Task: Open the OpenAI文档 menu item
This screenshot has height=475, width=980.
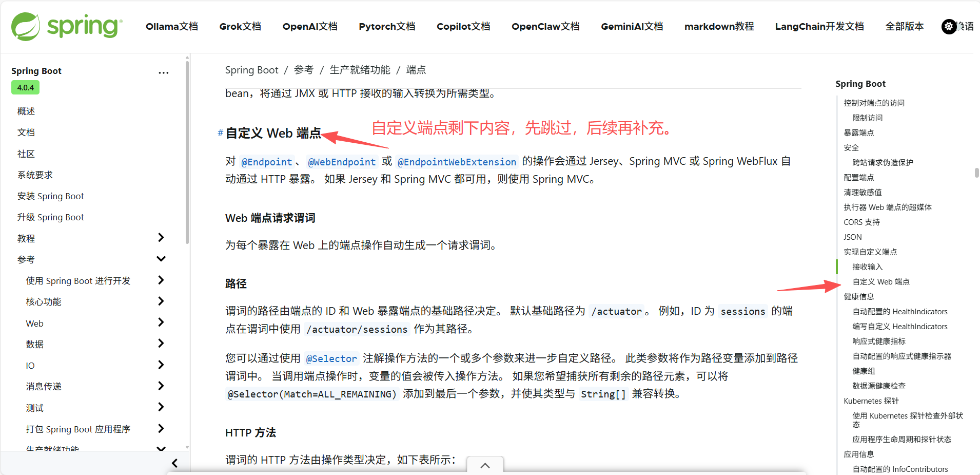Action: (x=310, y=26)
